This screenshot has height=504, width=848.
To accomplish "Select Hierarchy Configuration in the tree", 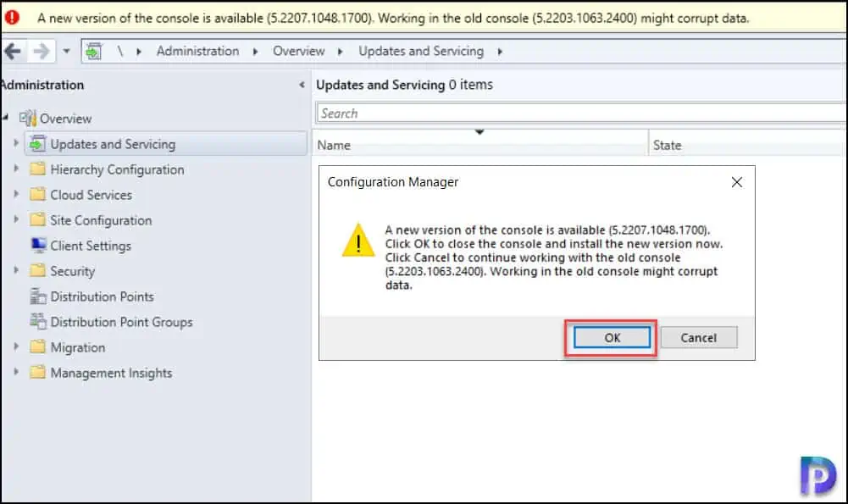I will coord(118,169).
